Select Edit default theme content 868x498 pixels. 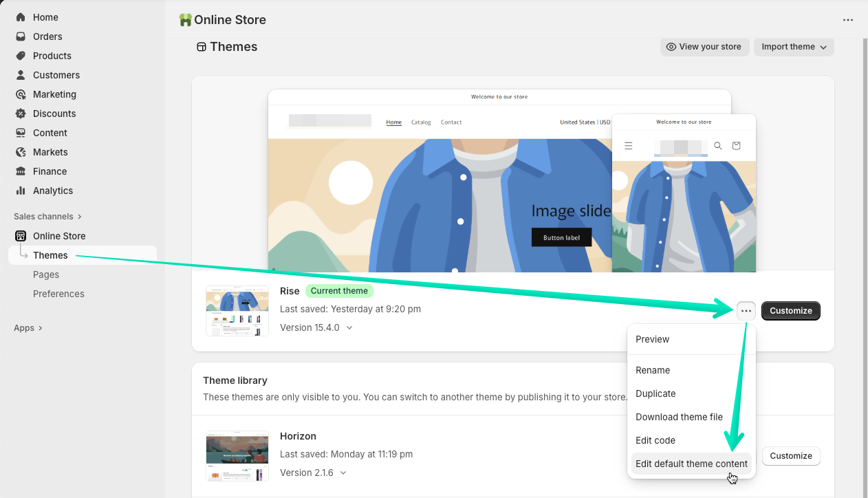(x=691, y=464)
